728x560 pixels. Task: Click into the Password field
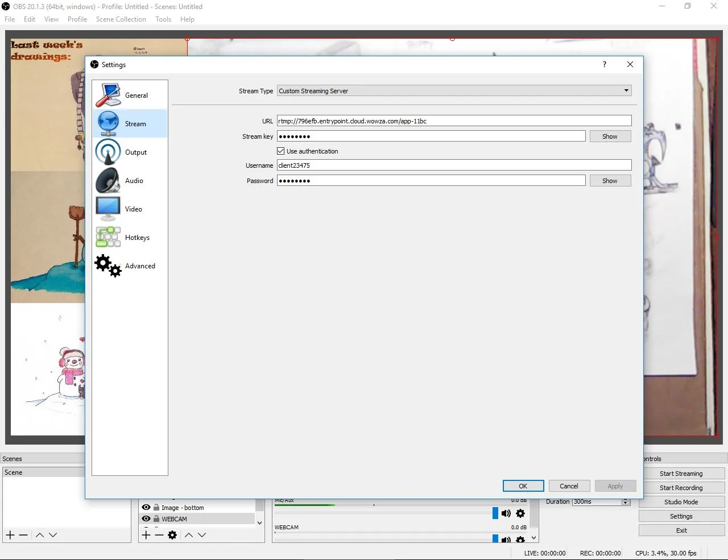[x=431, y=181]
